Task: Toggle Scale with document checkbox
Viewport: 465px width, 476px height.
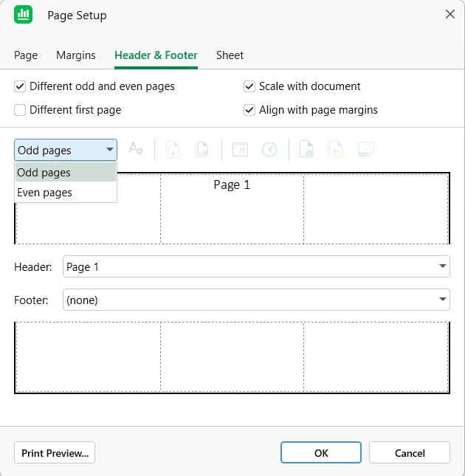Action: [249, 86]
